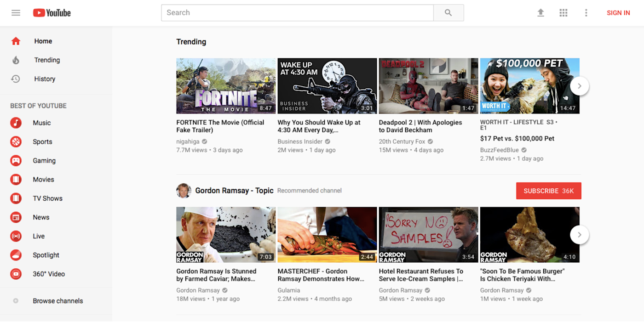
Task: Open title "Soon To Be Famous Burger"
Action: coord(522,275)
